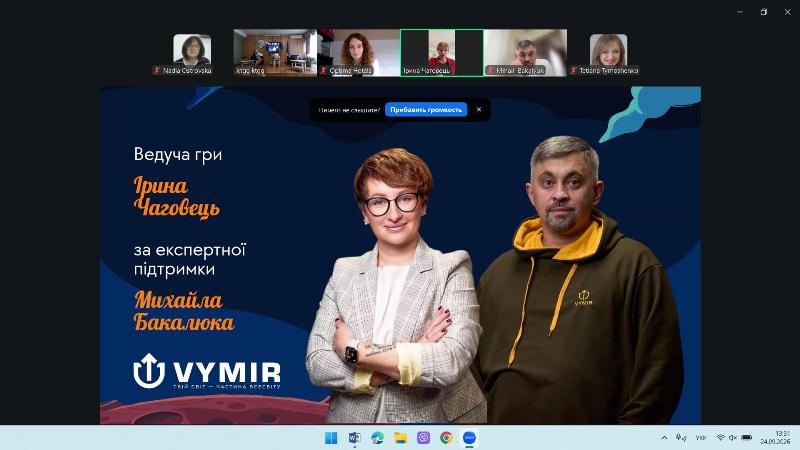Open the Windows Start menu
800x450 pixels.
point(331,438)
